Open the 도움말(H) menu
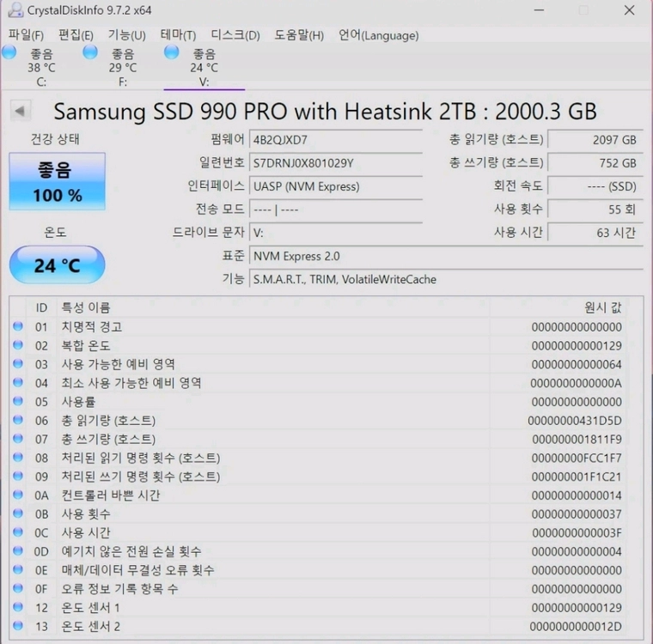 pyautogui.click(x=299, y=35)
